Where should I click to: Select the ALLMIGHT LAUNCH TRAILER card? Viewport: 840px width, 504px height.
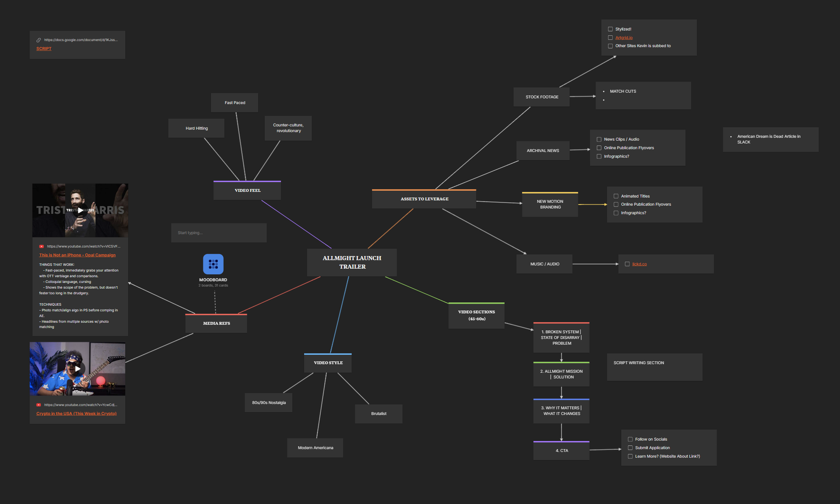[352, 262]
